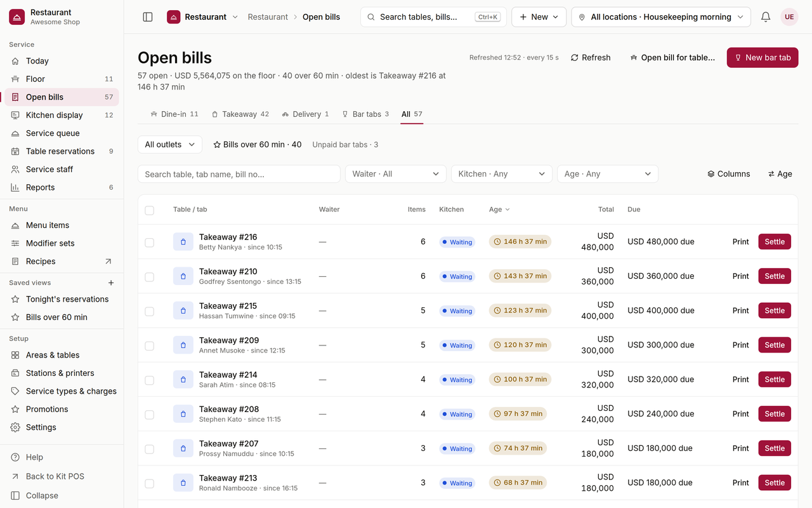Click the Search tables, bills top search box
The height and width of the screenshot is (508, 812).
pyautogui.click(x=433, y=17)
